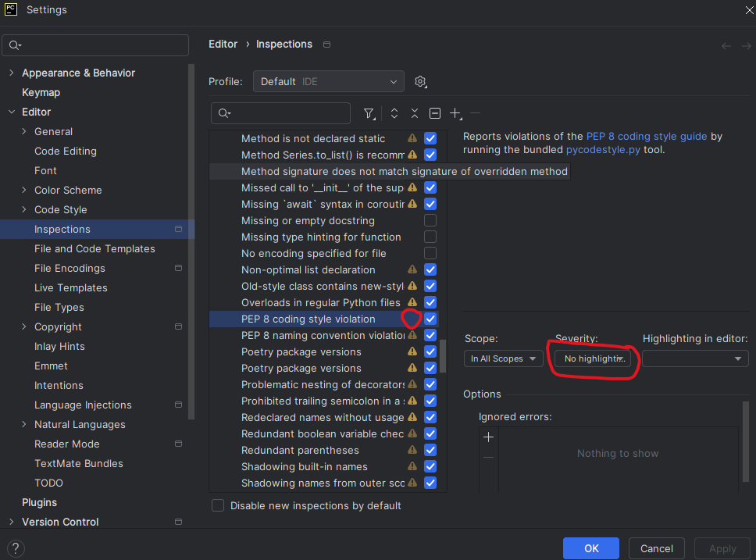756x560 pixels.
Task: Click the project icon next to File Encodings
Action: coord(178,268)
